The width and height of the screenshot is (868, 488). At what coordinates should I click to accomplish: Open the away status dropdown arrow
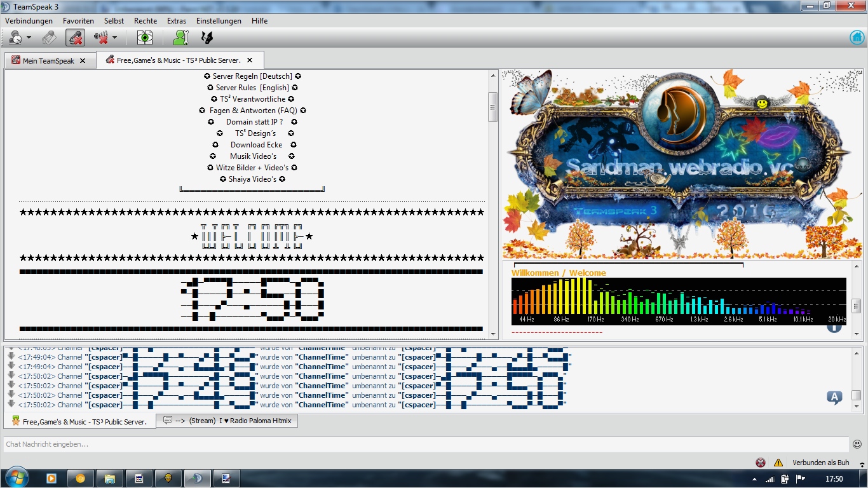coord(29,38)
